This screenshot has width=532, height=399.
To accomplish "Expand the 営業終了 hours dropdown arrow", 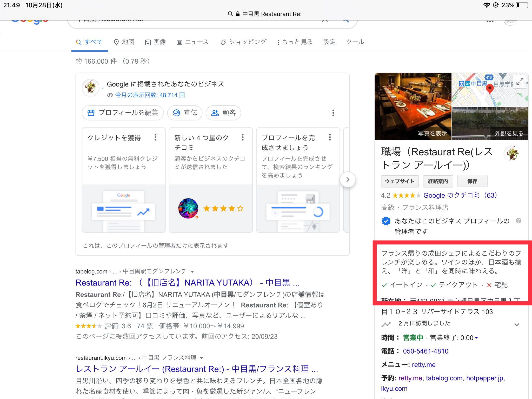I will [476, 338].
